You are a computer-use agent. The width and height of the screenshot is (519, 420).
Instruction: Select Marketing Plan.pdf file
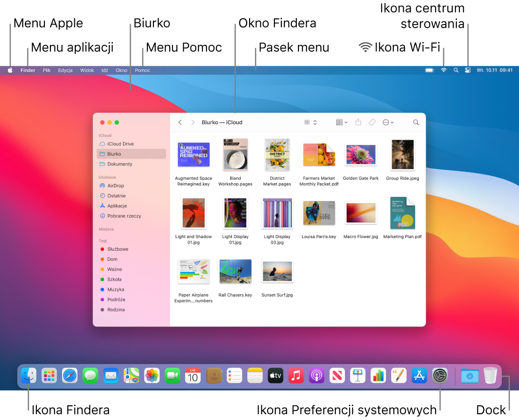402,213
